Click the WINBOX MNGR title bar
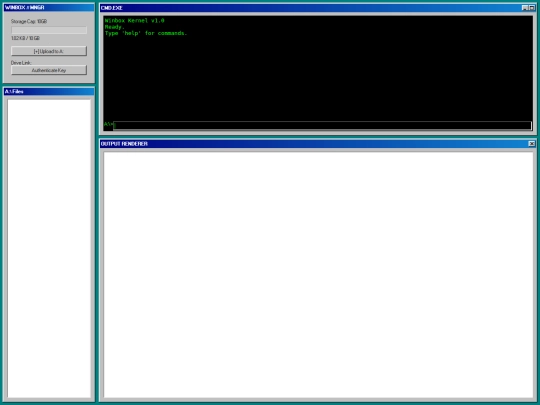 [49, 8]
